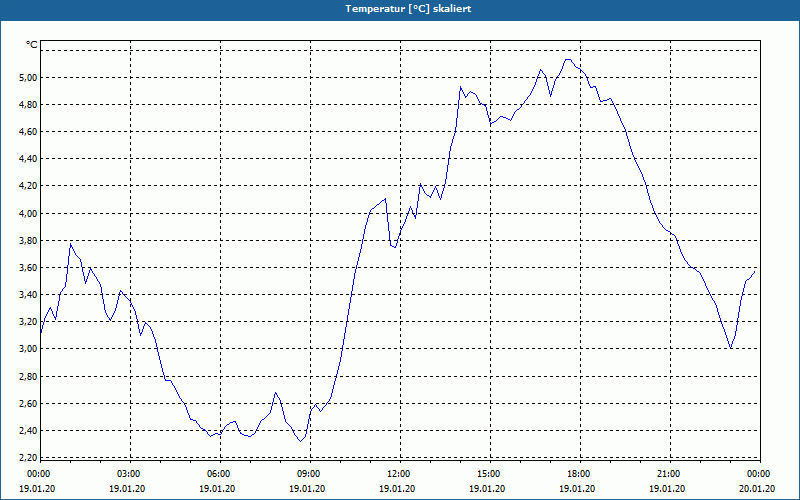Click the 18:00 time axis label
Image resolution: width=800 pixels, height=500 pixels.
[580, 474]
